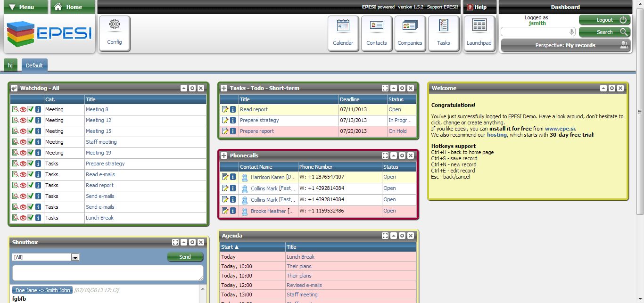Open the Launchpad
This screenshot has height=303, width=644.
tap(479, 33)
